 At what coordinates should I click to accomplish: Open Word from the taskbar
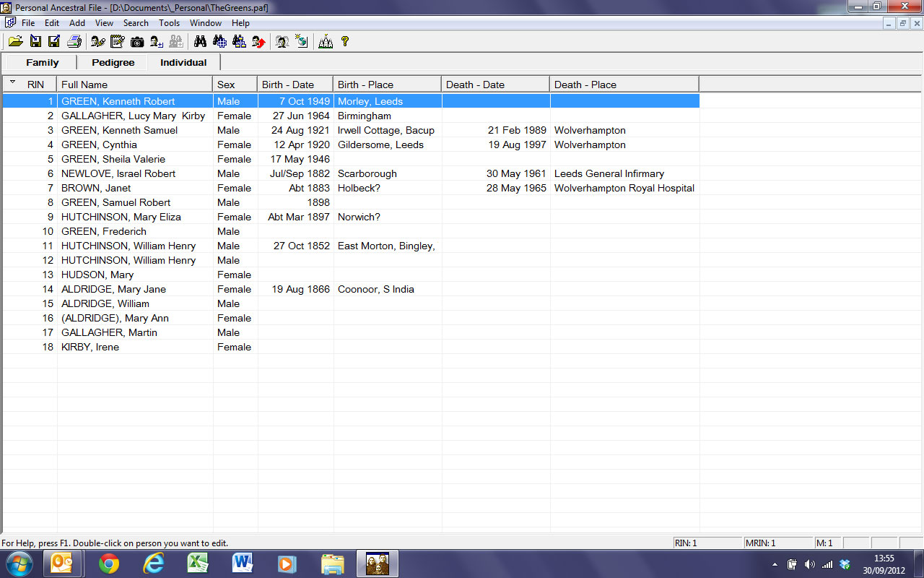[243, 564]
